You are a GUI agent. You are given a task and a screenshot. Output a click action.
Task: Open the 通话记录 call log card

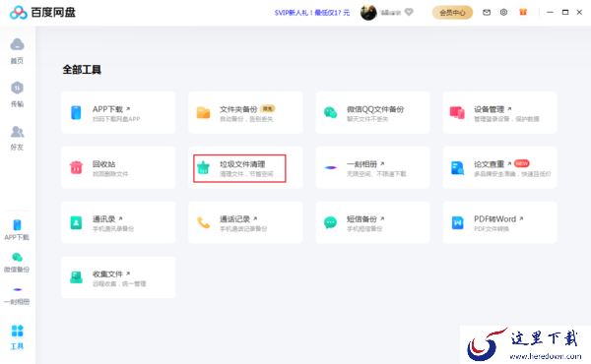click(x=245, y=222)
